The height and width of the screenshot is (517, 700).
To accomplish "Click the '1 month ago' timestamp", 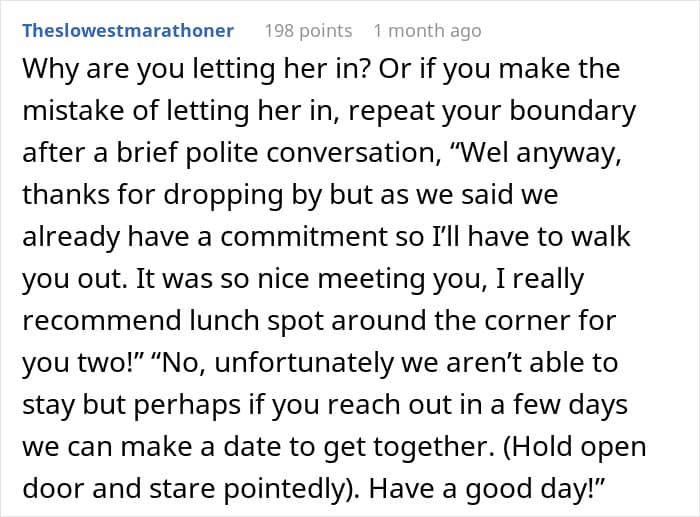I will (427, 31).
